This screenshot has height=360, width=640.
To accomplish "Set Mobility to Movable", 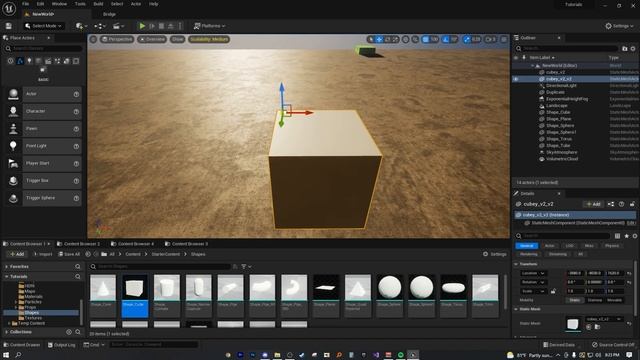I will pos(614,300).
